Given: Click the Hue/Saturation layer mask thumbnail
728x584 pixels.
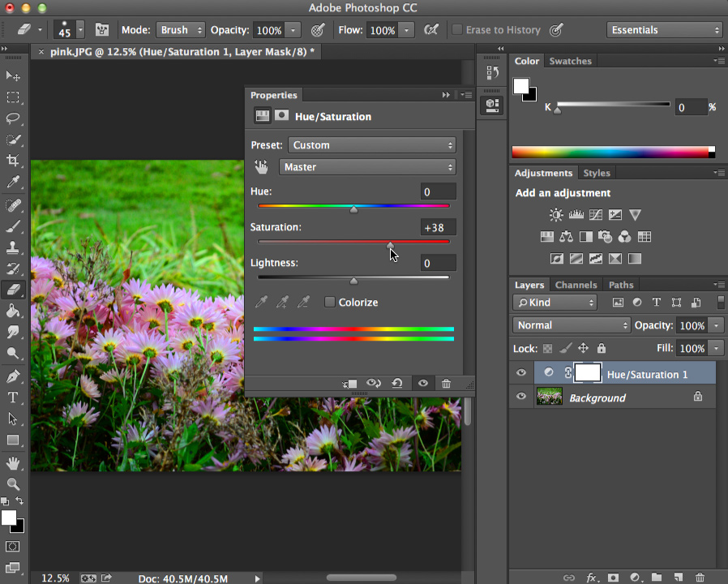Looking at the screenshot, I should 587,372.
